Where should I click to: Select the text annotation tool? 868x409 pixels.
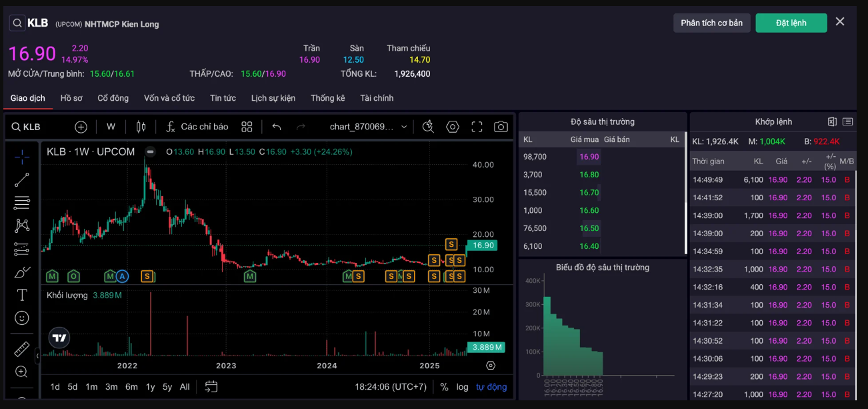22,295
